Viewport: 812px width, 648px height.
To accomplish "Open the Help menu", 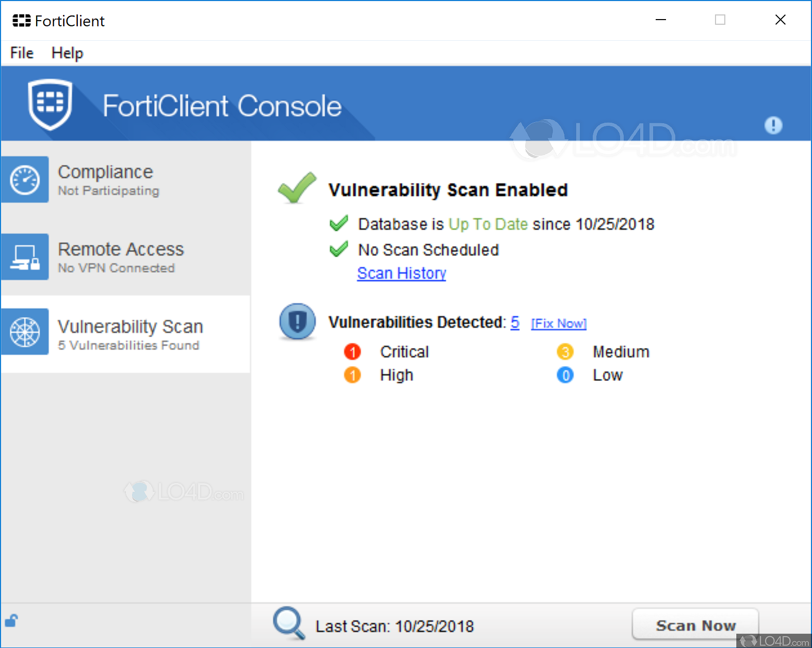I will [67, 53].
